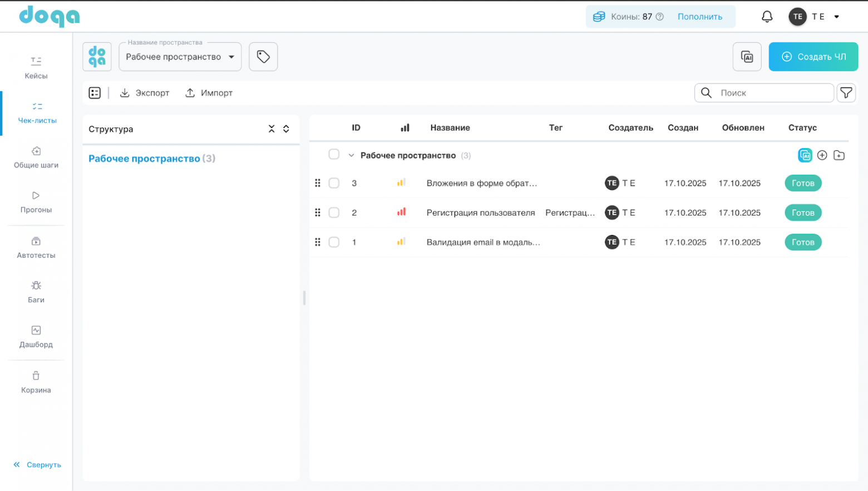Click the Пополнить link
The height and width of the screenshot is (491, 868).
click(699, 17)
